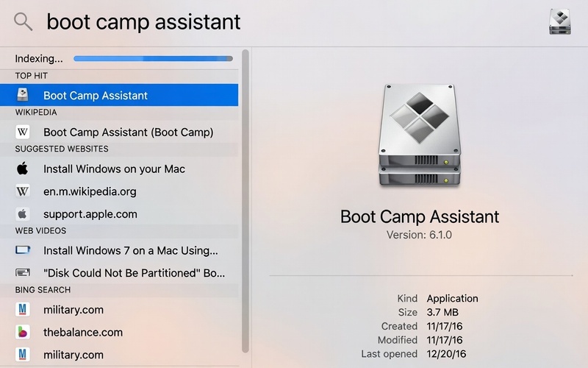
Task: Select Install Windows 7 on a Mac Using... video
Action: (119, 250)
